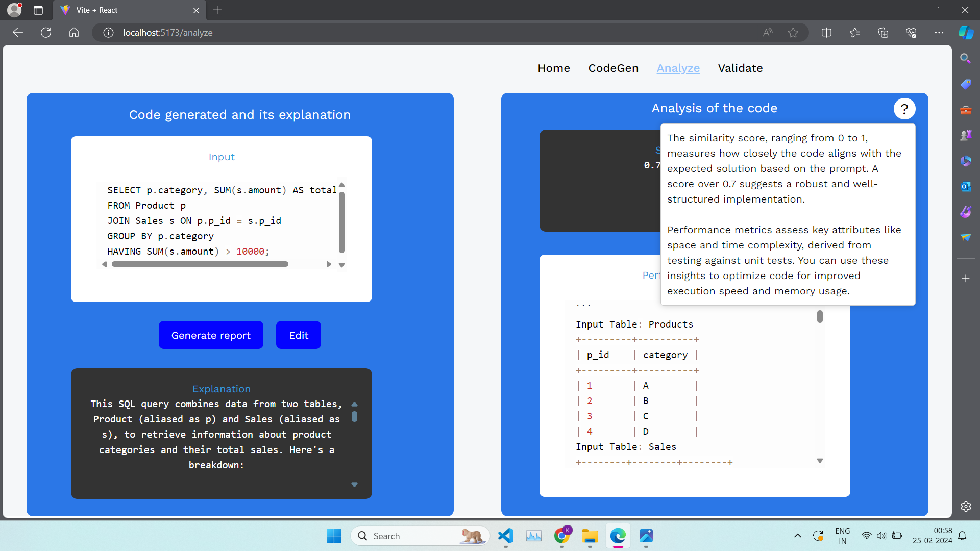Open the Copilot sidebar icon
This screenshot has width=980, height=551.
pyautogui.click(x=965, y=33)
